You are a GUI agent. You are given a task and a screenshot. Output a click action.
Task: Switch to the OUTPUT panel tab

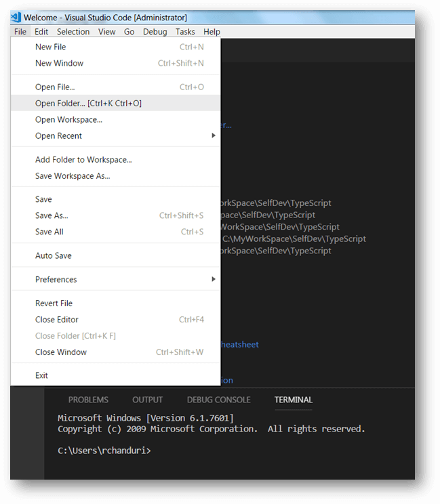click(148, 400)
